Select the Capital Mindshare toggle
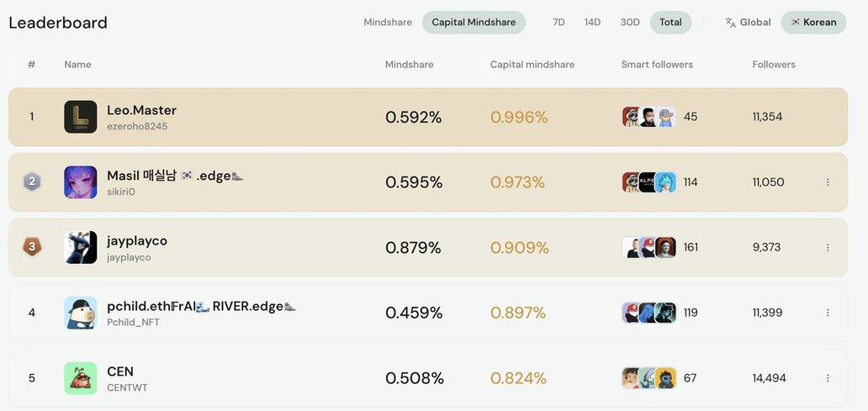868x411 pixels. (474, 23)
